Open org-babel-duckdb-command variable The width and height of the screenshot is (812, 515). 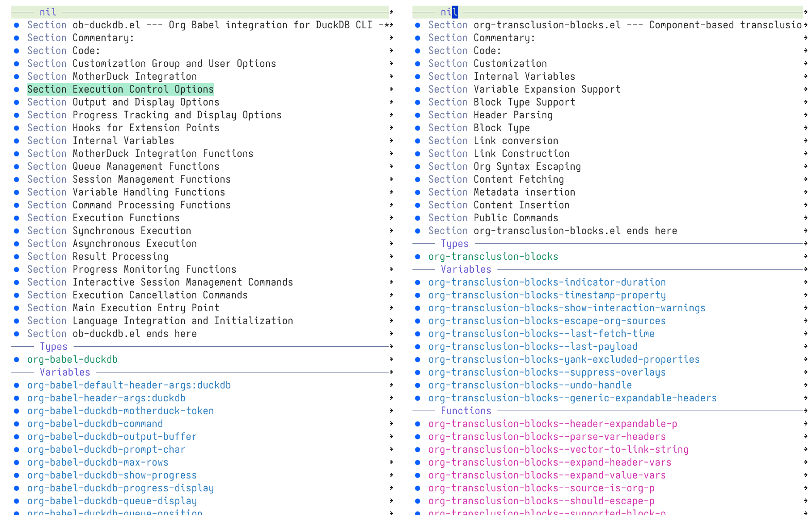(x=95, y=423)
